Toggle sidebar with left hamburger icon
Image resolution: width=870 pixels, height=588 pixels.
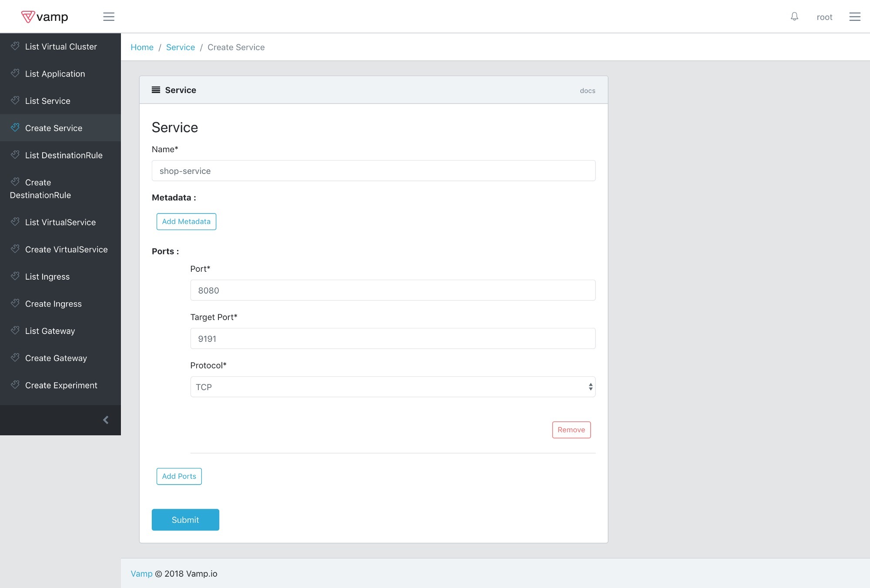coord(109,17)
